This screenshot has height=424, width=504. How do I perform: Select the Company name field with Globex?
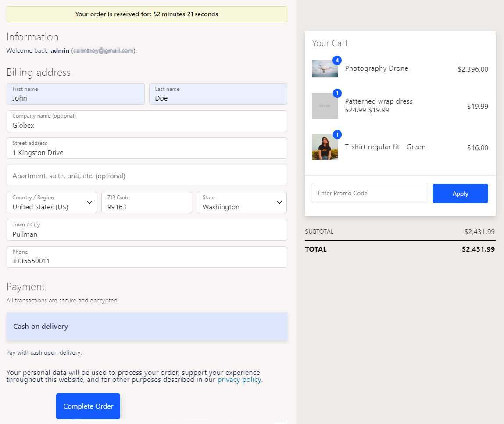coord(147,121)
